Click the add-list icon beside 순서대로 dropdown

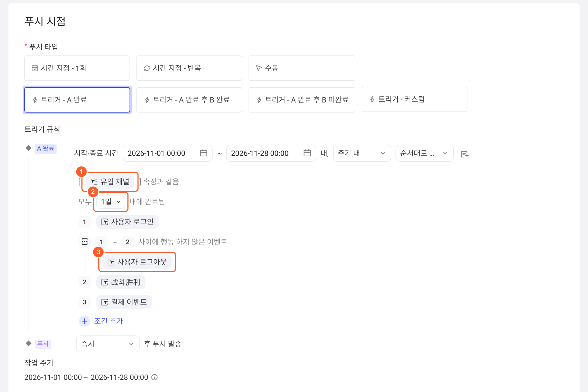465,154
